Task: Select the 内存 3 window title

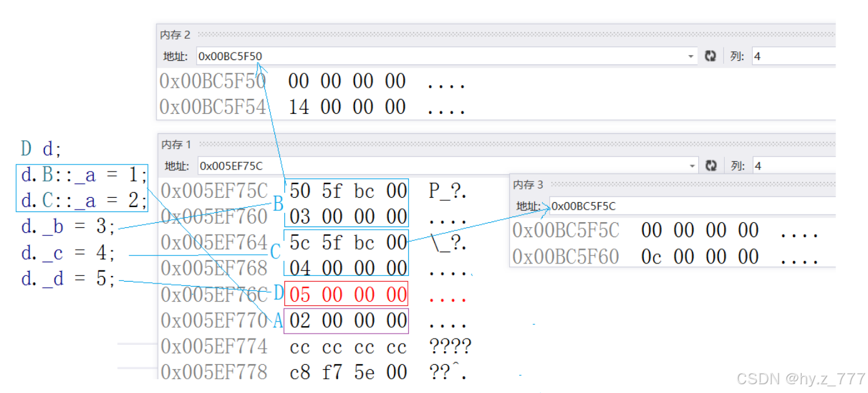Action: [529, 185]
